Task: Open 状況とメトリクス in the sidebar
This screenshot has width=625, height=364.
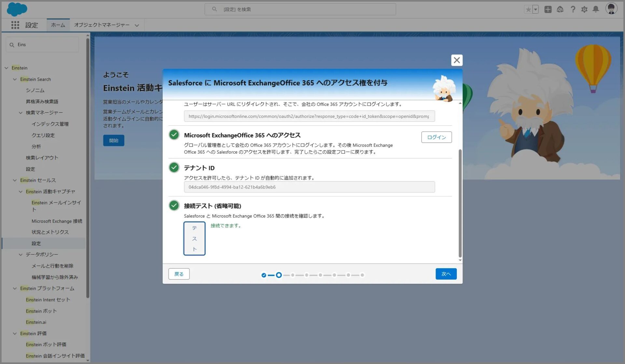Action: (x=50, y=232)
